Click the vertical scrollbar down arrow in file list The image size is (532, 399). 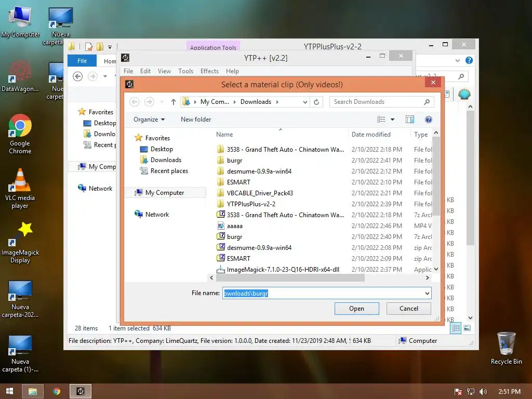pos(436,269)
